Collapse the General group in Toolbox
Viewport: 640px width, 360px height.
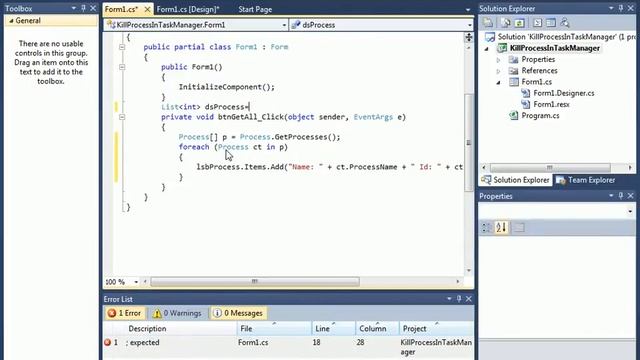(x=11, y=21)
